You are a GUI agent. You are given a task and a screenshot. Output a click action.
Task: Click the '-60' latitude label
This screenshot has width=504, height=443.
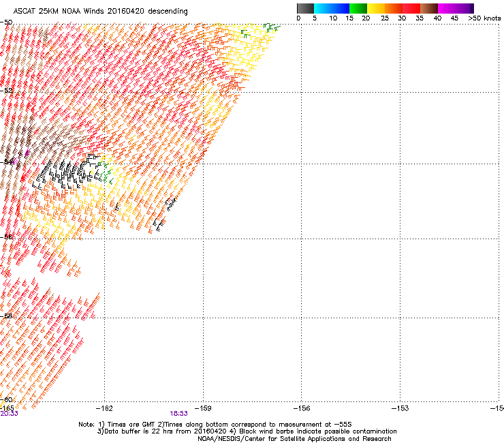click(6, 399)
